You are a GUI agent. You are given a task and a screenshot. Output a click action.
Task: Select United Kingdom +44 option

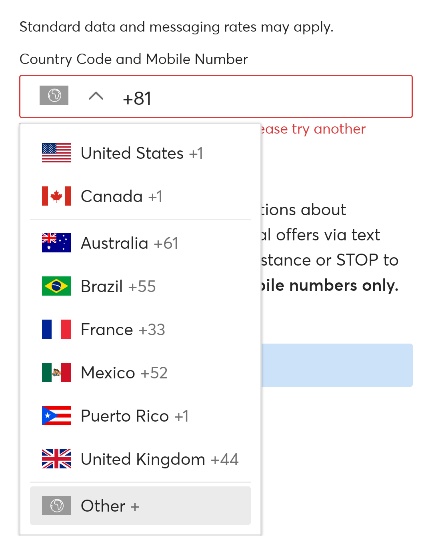point(140,459)
